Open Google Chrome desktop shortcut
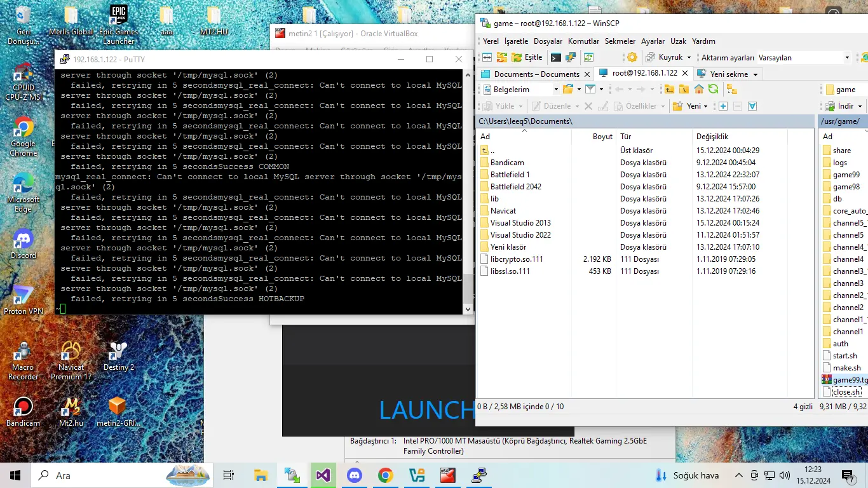Viewport: 868px width, 488px height. point(23,128)
